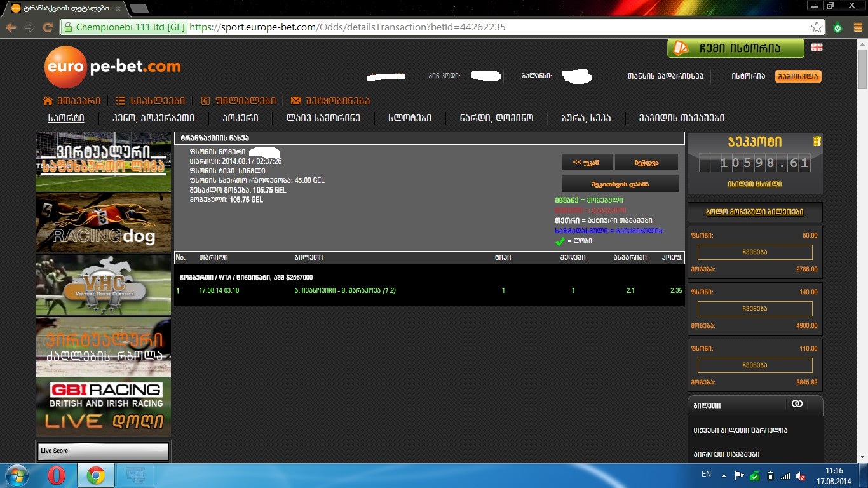Click the bet row date 17.08.14 03:10
This screenshot has height=488, width=868.
[x=219, y=290]
